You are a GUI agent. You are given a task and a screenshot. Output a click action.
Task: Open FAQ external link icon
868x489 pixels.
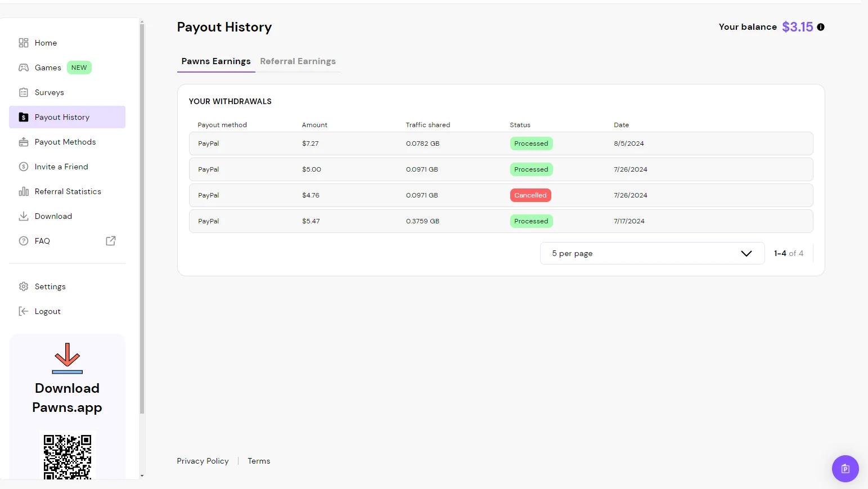pos(111,241)
